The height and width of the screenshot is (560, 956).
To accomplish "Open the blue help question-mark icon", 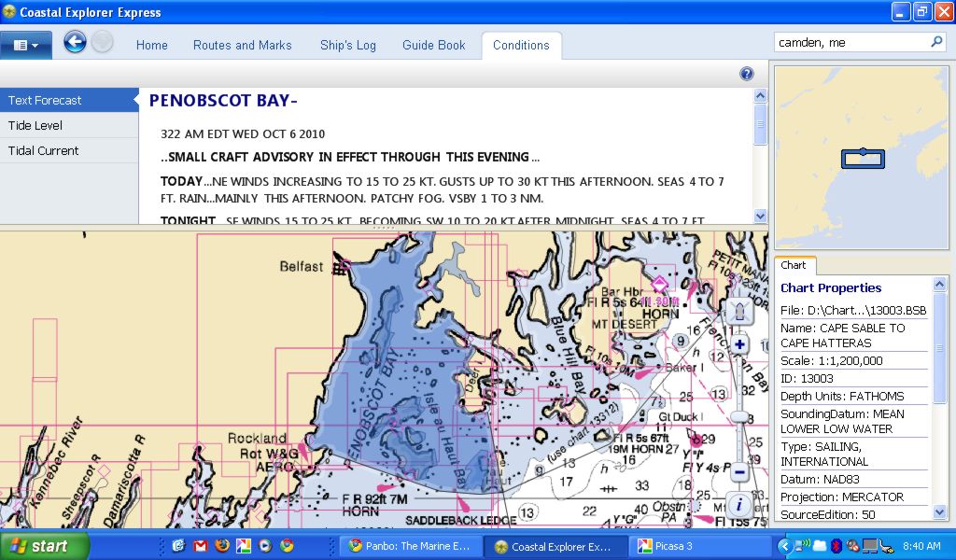I will pos(746,74).
